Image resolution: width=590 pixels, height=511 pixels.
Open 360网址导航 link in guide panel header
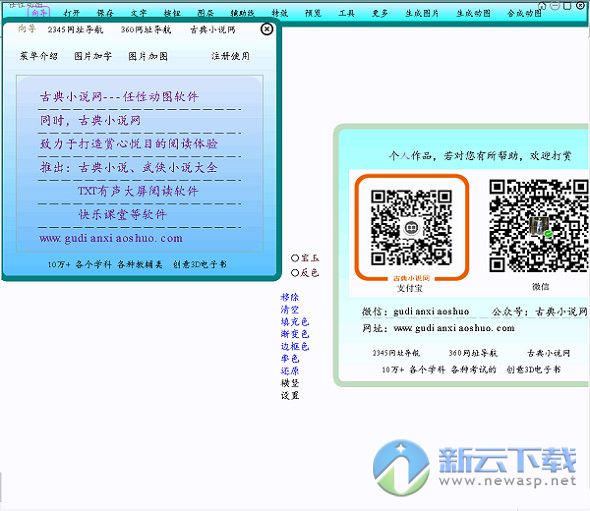(x=146, y=29)
